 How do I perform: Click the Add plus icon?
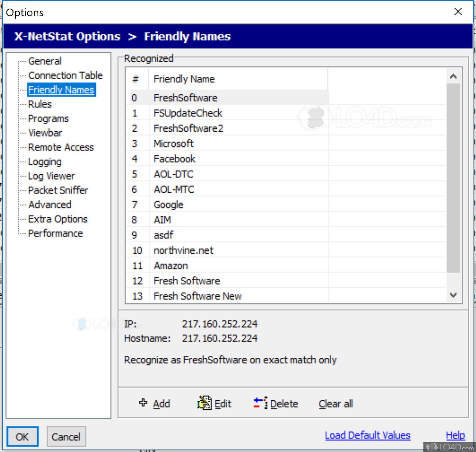pyautogui.click(x=143, y=403)
